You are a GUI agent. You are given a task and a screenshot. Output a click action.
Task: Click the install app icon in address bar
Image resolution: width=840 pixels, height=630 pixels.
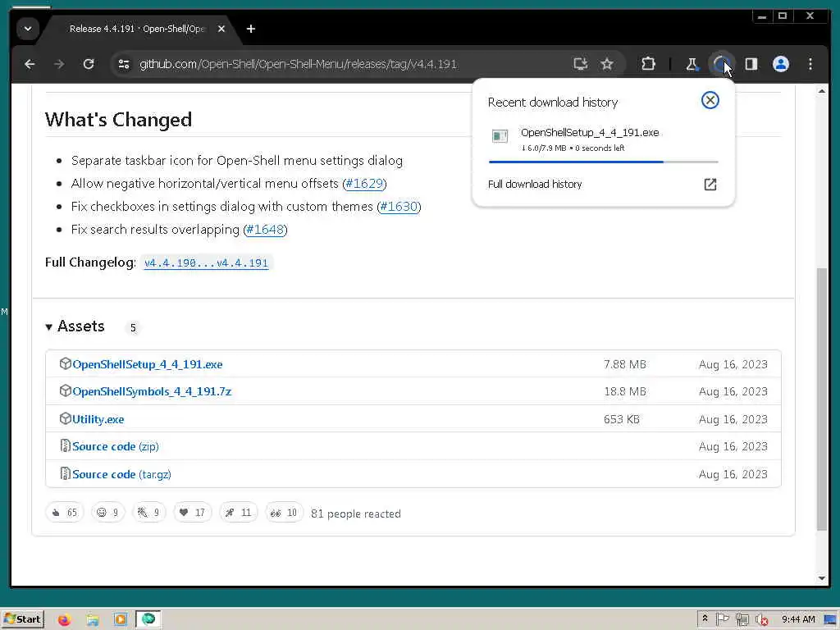580,64
